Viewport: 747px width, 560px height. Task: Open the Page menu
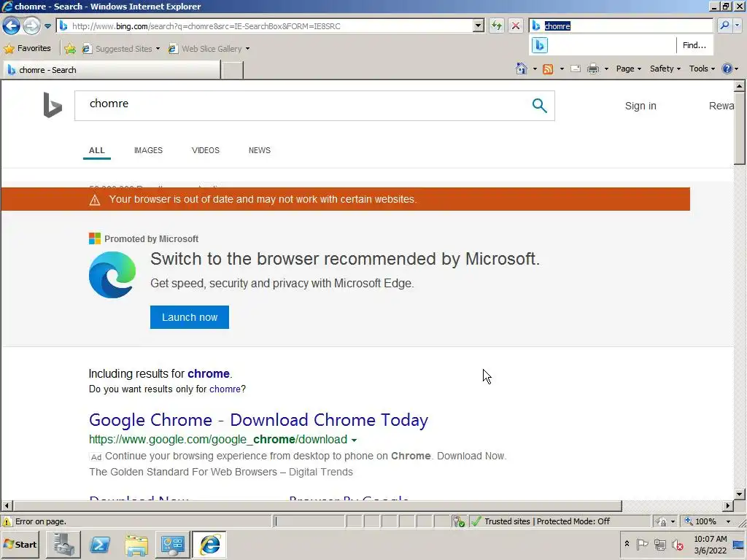[628, 69]
